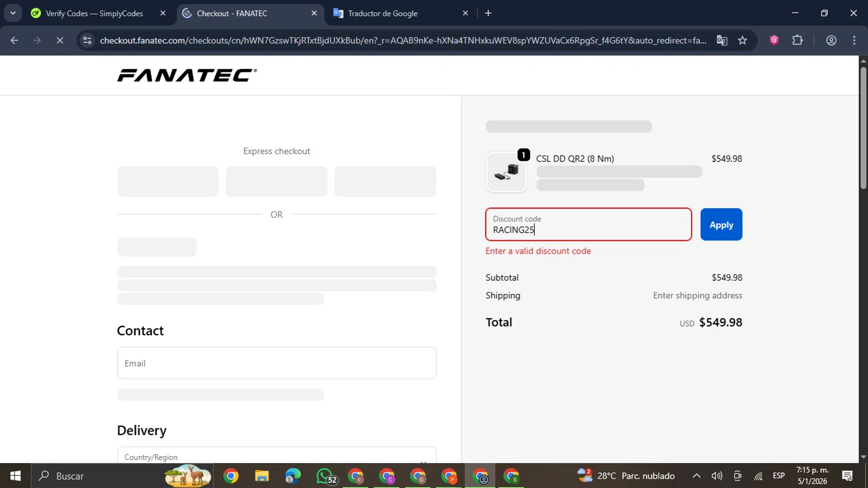Translate this page icon
This screenshot has width=868, height=488.
pyautogui.click(x=722, y=41)
